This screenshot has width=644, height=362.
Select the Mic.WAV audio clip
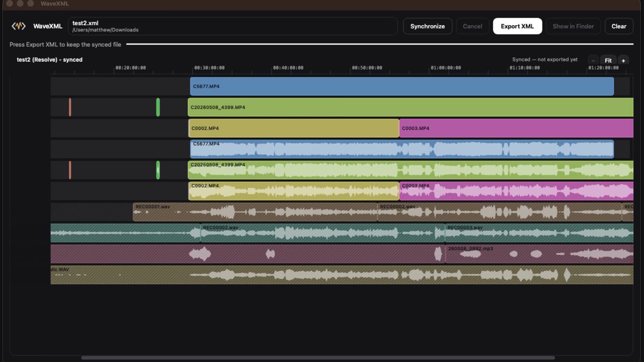pos(342,275)
